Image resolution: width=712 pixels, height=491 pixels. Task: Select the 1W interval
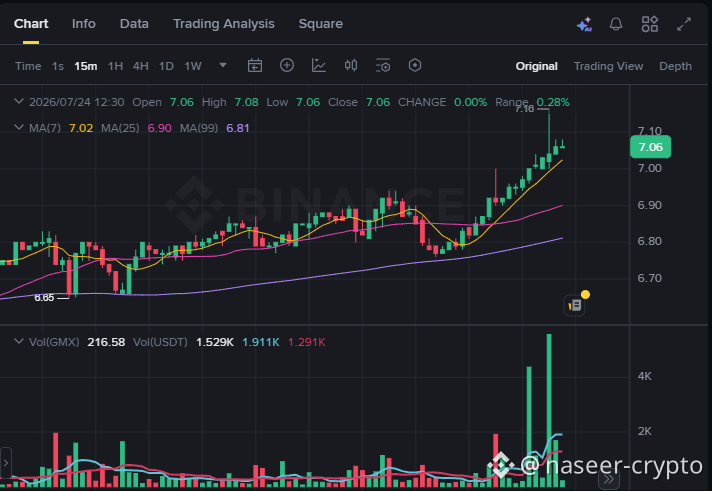tap(193, 66)
